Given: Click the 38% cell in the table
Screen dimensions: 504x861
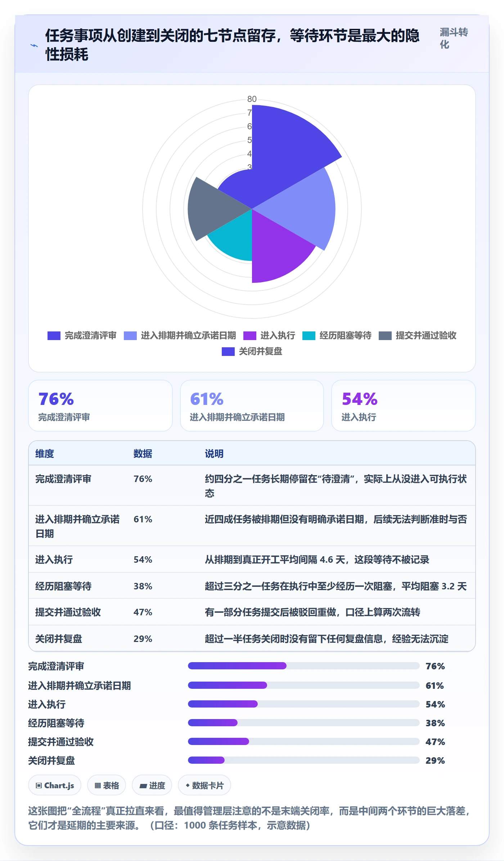Looking at the screenshot, I should pos(143,586).
